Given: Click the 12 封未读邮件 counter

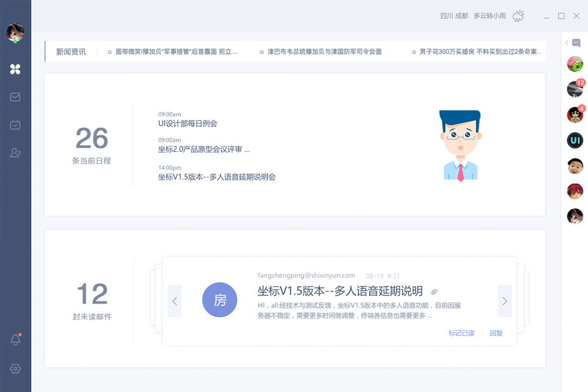Looking at the screenshot, I should point(92,301).
